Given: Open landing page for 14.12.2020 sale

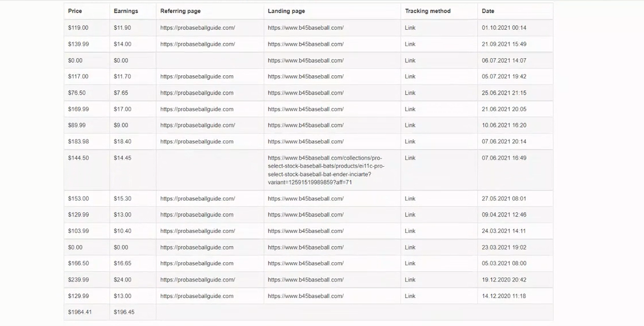Looking at the screenshot, I should coord(306,296).
